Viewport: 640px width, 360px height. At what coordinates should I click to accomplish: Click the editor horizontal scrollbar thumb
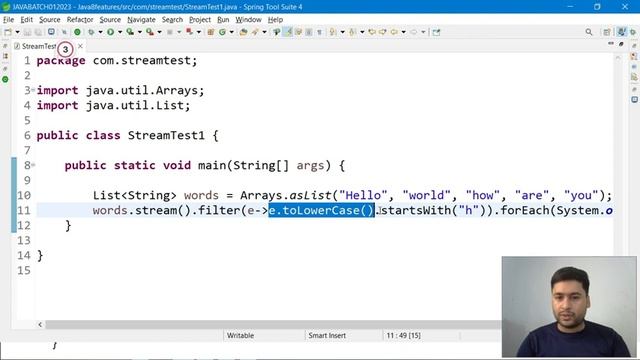(x=273, y=324)
